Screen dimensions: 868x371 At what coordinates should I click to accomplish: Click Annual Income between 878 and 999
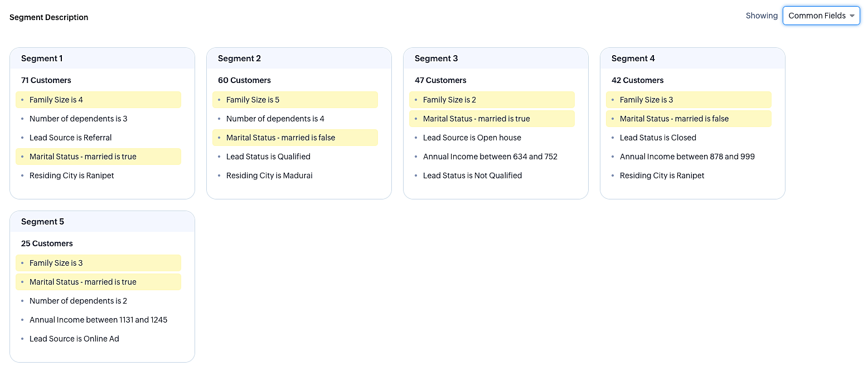tap(687, 157)
